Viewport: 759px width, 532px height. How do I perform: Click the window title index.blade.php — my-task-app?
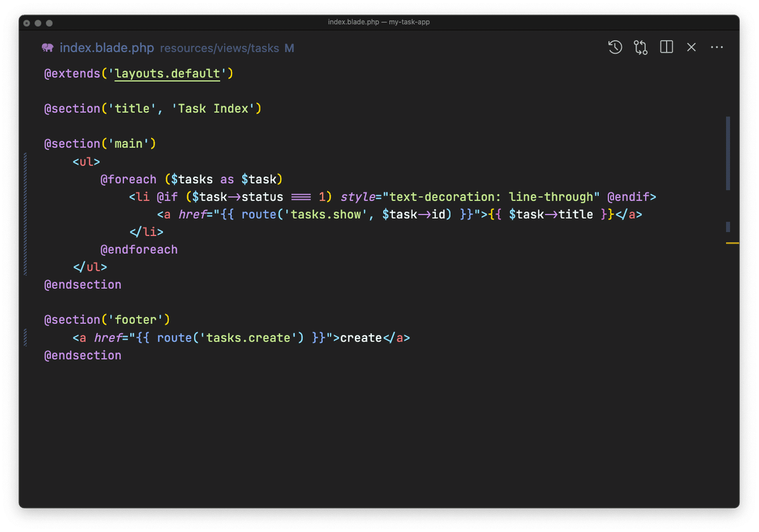[x=379, y=22]
